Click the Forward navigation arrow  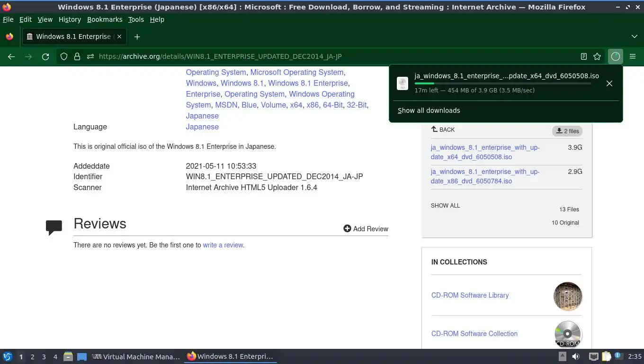coord(28,56)
